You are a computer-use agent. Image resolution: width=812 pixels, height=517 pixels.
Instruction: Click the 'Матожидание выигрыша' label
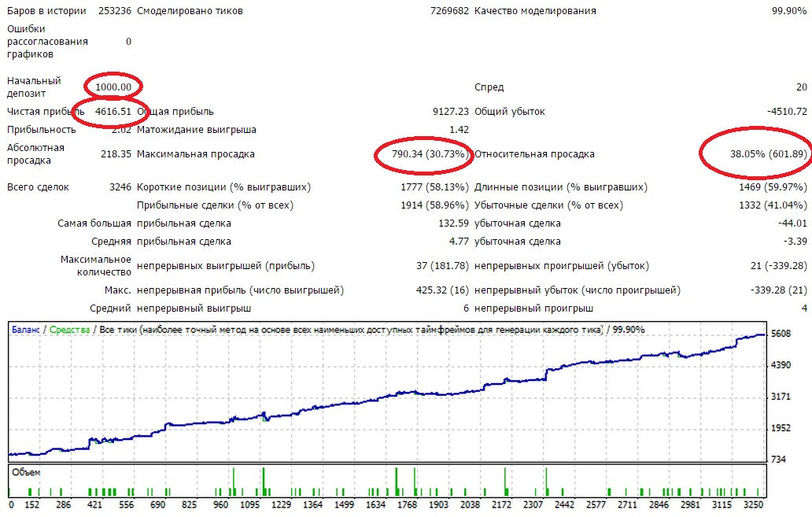tap(196, 130)
